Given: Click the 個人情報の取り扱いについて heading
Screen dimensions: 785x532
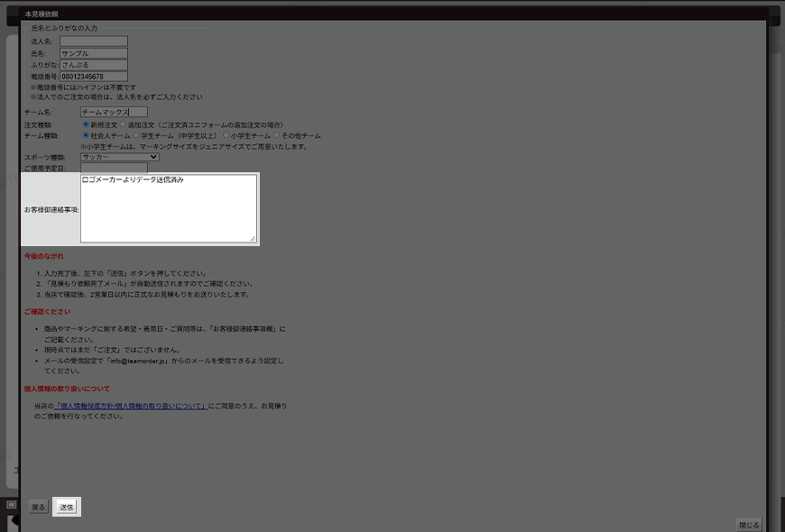Looking at the screenshot, I should (x=67, y=389).
